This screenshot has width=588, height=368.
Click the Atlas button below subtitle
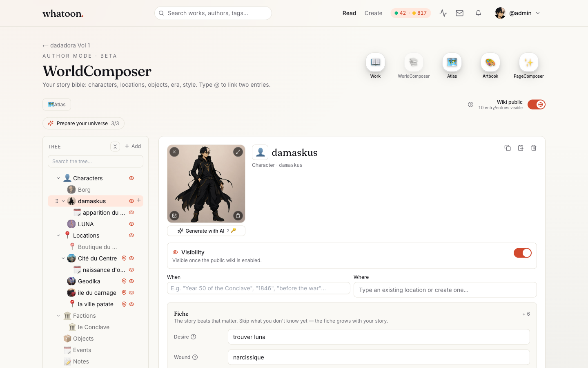tap(57, 105)
